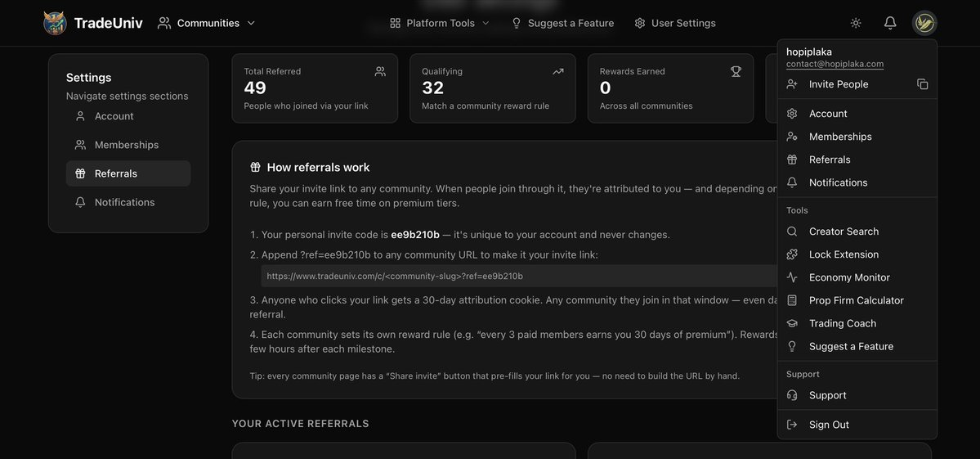Click the TradeUniv owl logo

(55, 23)
